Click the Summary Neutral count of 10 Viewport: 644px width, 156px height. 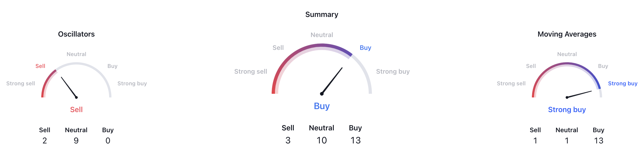322,140
